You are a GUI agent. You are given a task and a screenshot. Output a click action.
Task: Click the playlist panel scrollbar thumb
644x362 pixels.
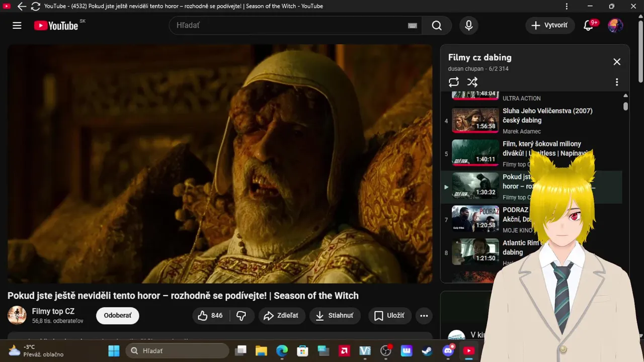point(625,106)
